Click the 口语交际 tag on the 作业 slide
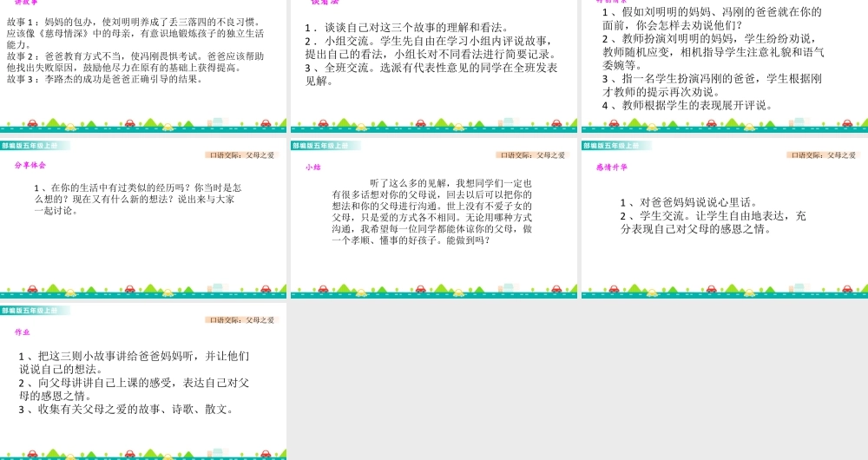Viewport: 868px width, 460px height. [x=242, y=320]
